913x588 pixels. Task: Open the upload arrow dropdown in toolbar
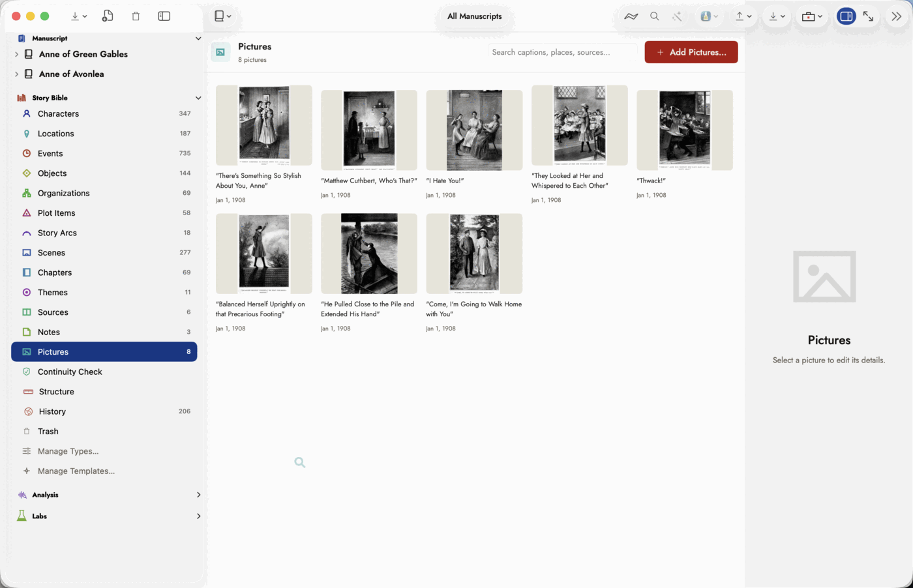pyautogui.click(x=744, y=16)
